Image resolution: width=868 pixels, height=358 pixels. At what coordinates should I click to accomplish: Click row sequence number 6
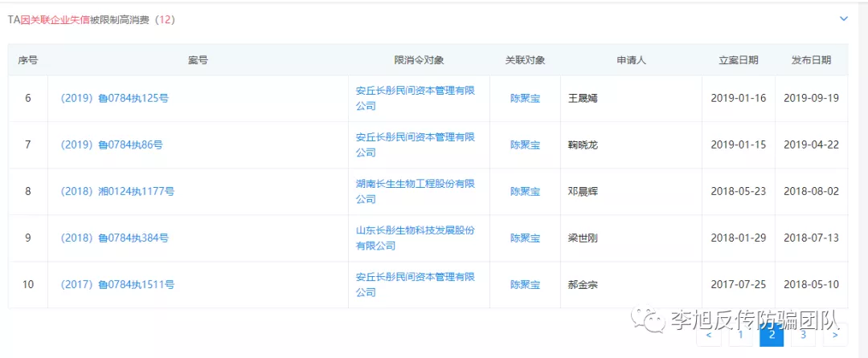point(27,99)
